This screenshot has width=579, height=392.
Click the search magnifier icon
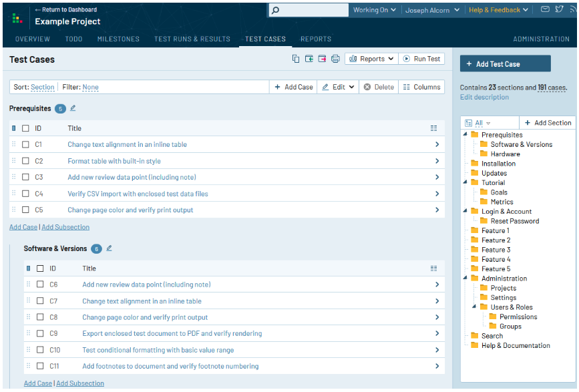[275, 10]
